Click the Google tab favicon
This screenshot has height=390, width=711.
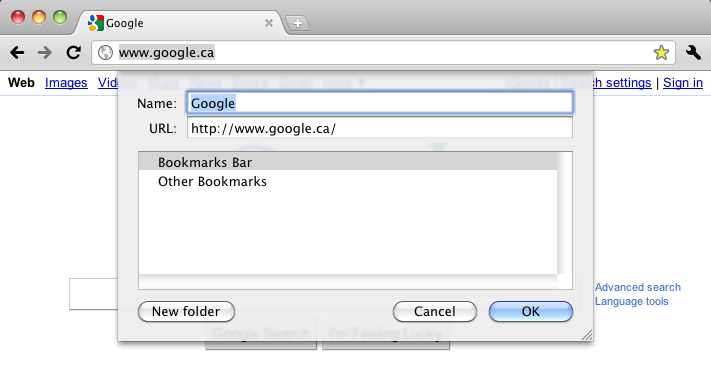[96, 23]
